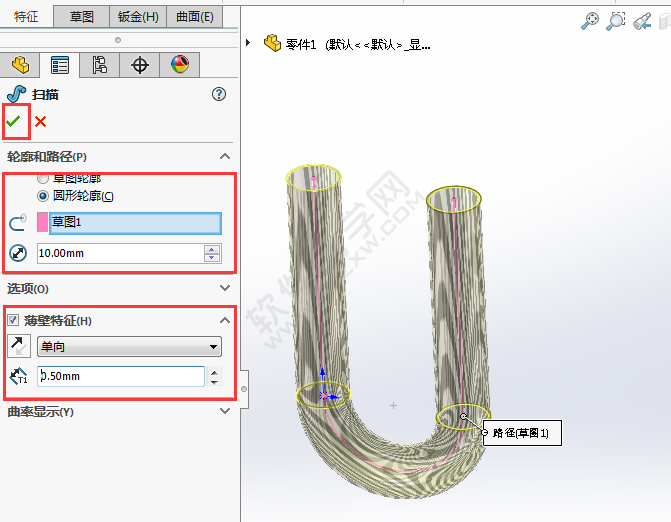The height and width of the screenshot is (522, 671).
Task: Click Previous View icon
Action: coord(642,21)
